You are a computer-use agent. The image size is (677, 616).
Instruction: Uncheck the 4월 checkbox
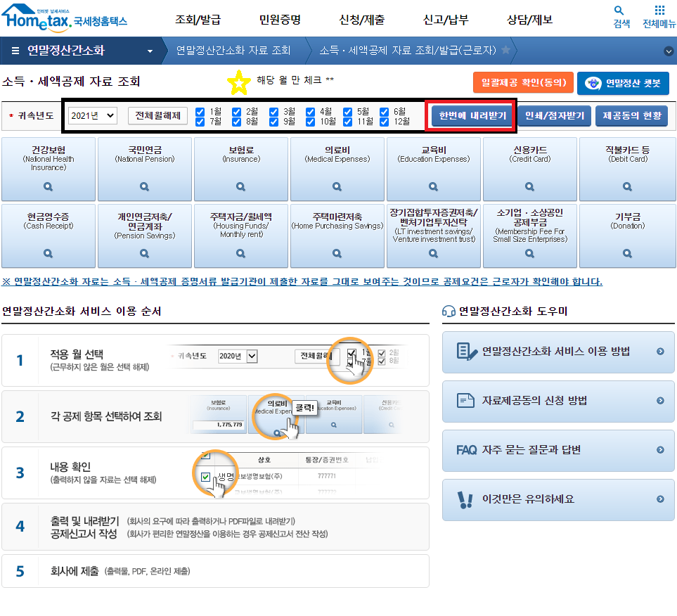coord(311,112)
